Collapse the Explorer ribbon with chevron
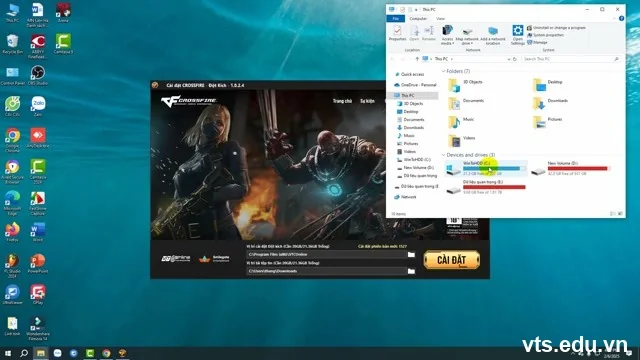640x360 pixels. pyautogui.click(x=614, y=18)
